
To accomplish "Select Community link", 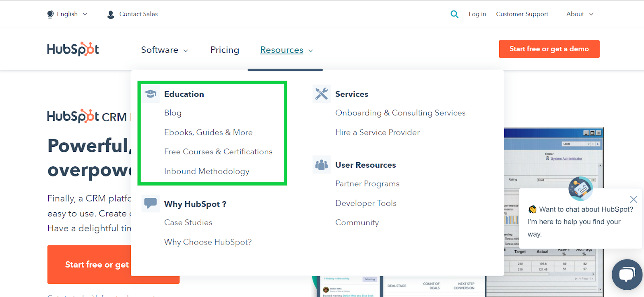I will coord(357,222).
